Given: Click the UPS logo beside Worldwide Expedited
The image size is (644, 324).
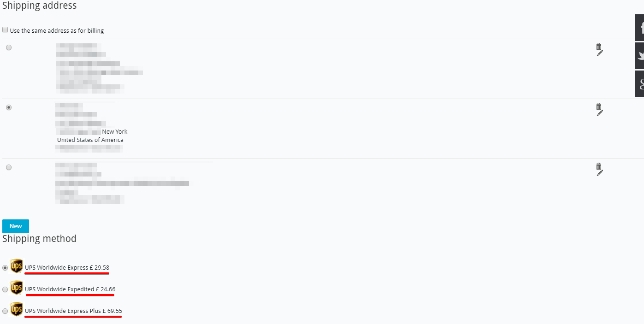Looking at the screenshot, I should coord(17,288).
